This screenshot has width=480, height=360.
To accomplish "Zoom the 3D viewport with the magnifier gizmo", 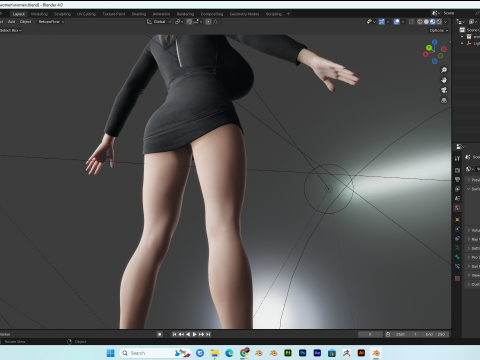I will [444, 70].
